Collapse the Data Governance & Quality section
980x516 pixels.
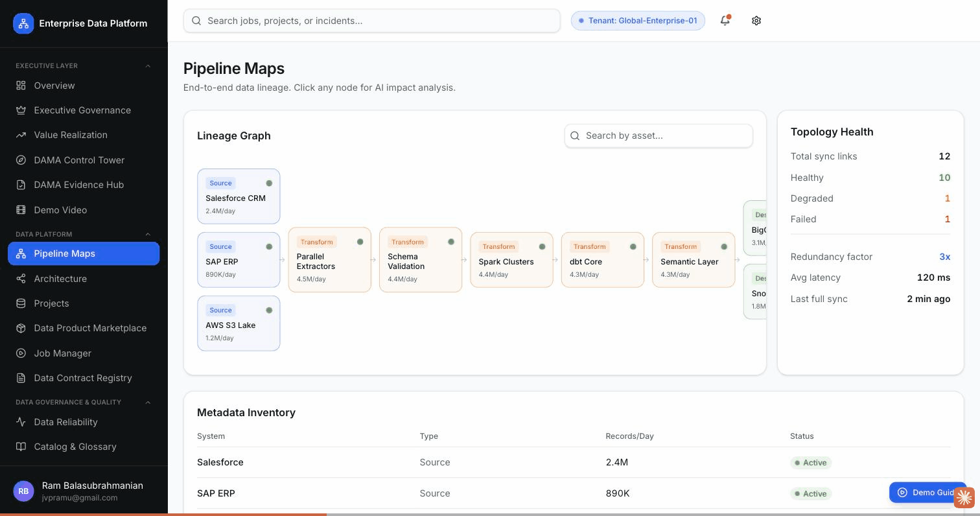[x=148, y=402]
